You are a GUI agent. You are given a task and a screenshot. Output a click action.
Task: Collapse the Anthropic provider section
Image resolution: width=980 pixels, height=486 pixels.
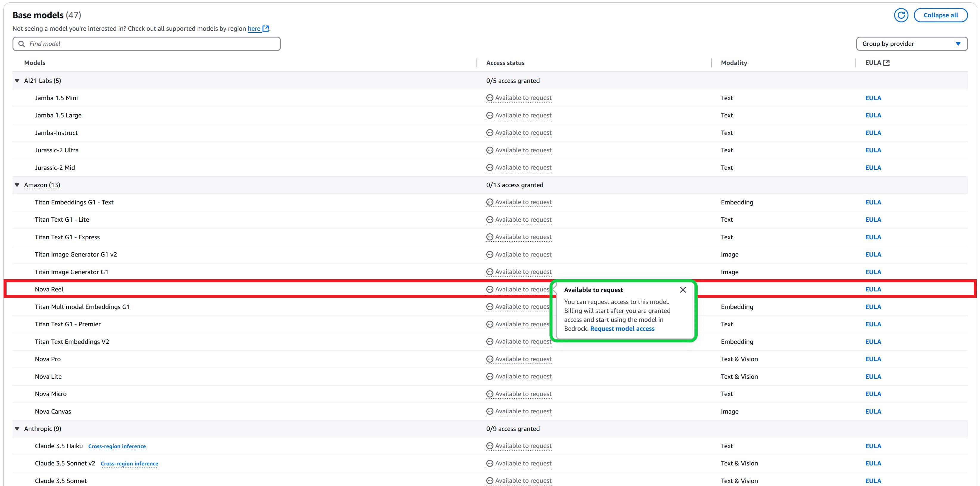tap(17, 428)
